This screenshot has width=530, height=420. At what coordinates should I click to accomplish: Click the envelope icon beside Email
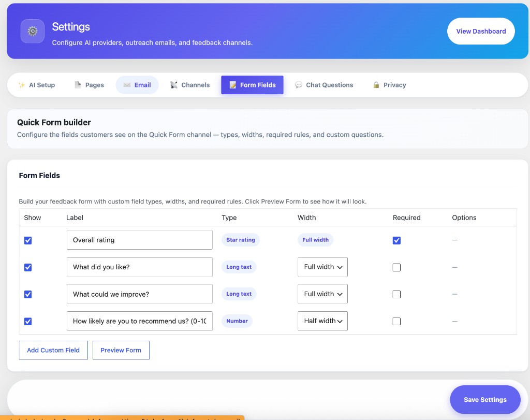[x=127, y=85]
